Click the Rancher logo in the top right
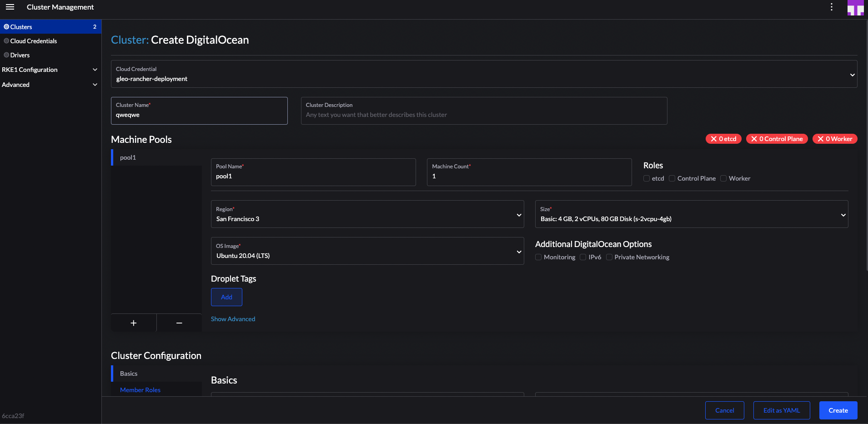 pyautogui.click(x=855, y=8)
